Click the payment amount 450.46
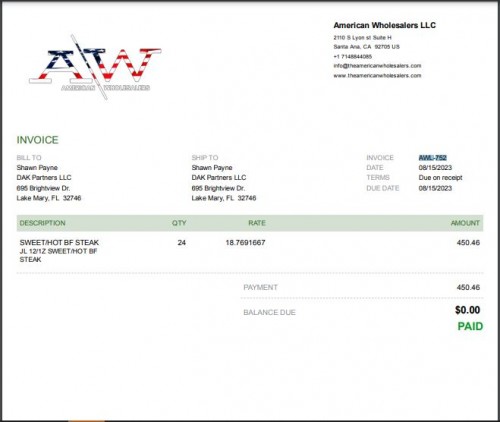Viewport: 500px width, 422px height. 468,287
